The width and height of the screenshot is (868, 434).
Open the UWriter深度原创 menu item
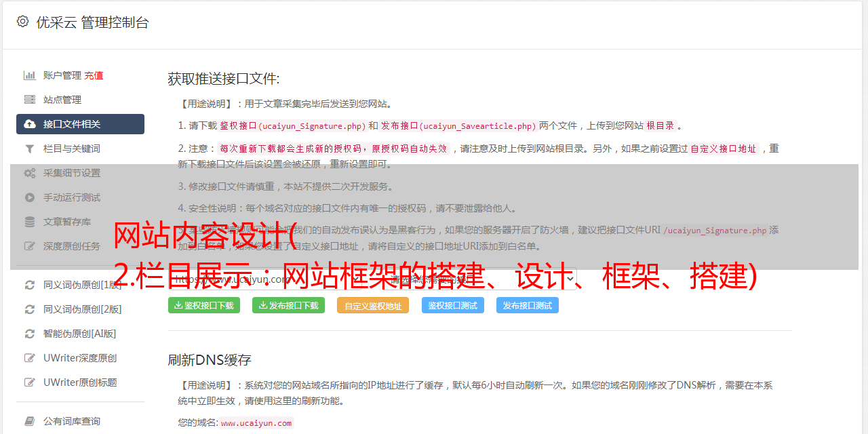(x=80, y=358)
